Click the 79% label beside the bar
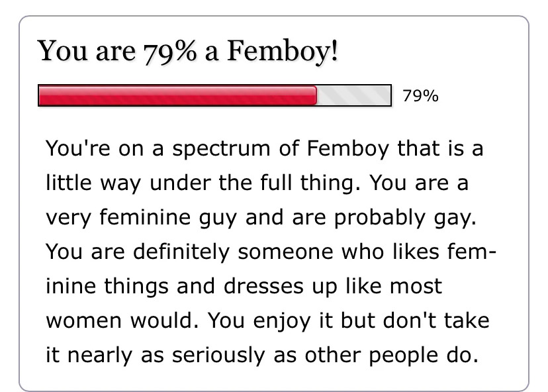Viewport: 548px width, 392px height. 420,97
